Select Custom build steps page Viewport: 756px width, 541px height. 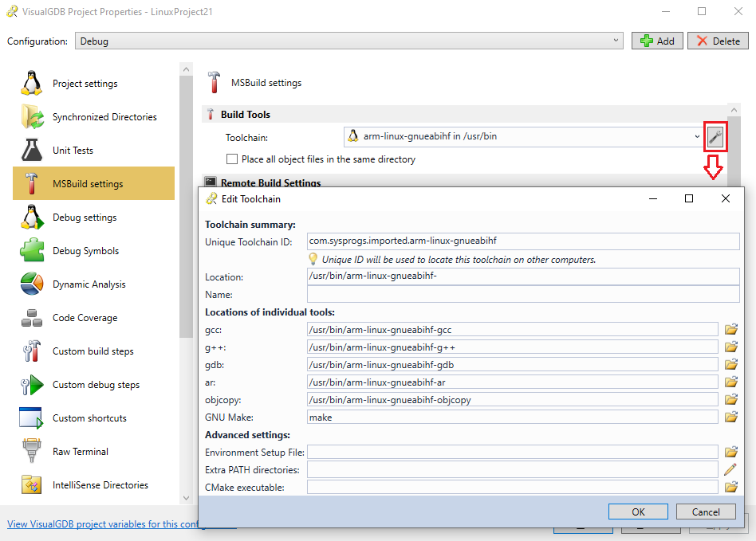click(93, 351)
